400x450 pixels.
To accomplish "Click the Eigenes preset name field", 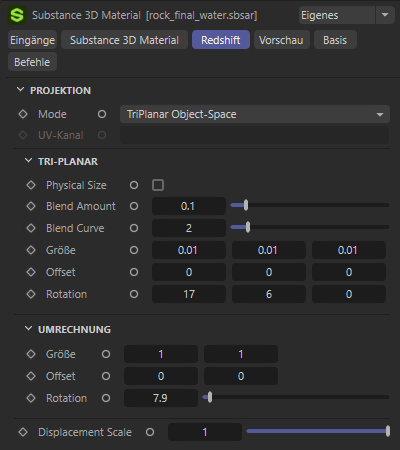I will click(x=337, y=15).
